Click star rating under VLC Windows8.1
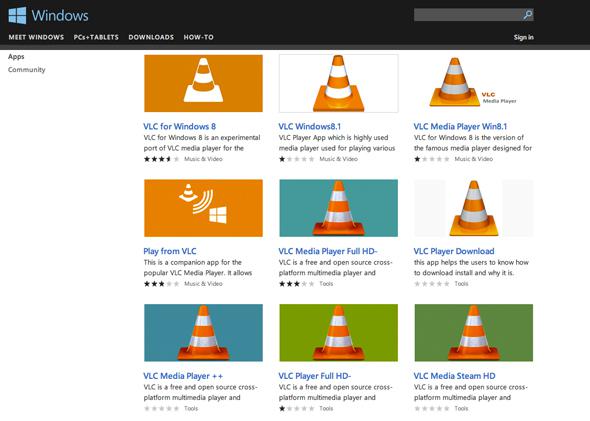The width and height of the screenshot is (590, 421). (297, 159)
